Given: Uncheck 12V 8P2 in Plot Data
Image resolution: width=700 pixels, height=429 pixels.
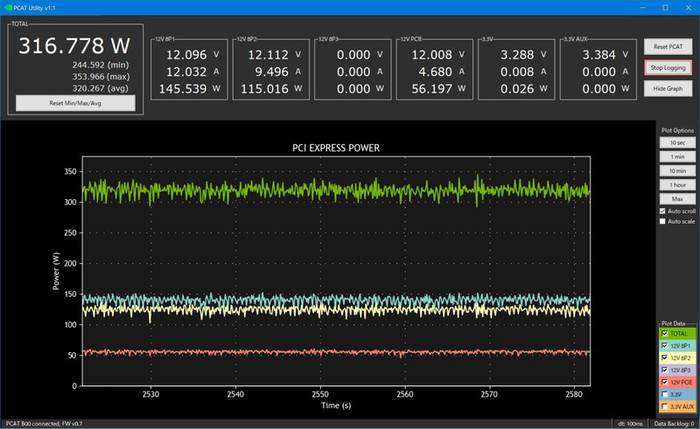Looking at the screenshot, I should point(664,358).
